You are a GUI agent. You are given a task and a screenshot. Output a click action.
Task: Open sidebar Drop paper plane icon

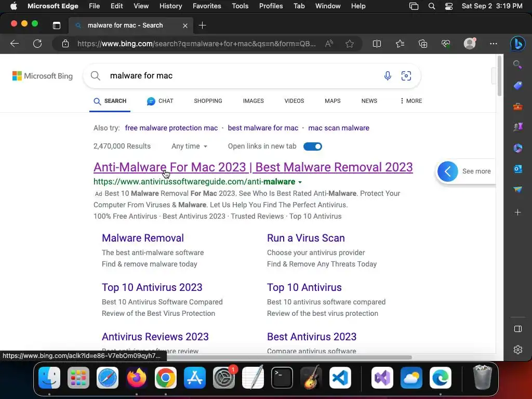point(518,190)
